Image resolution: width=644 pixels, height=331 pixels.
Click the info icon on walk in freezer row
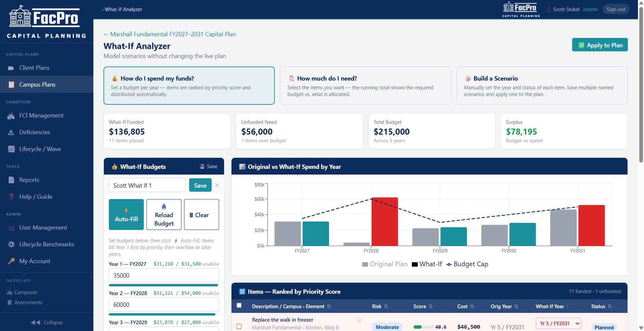(359, 320)
